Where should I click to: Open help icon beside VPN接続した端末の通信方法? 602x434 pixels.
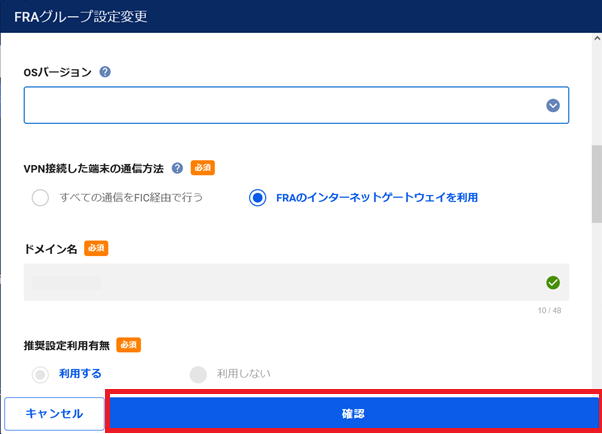[x=177, y=168]
